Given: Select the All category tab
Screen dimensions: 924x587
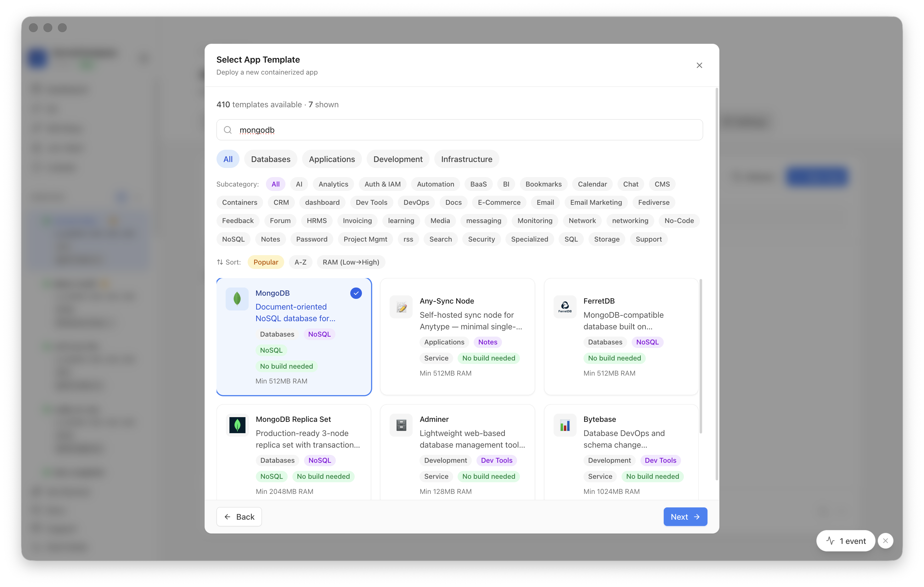Looking at the screenshot, I should pos(228,159).
